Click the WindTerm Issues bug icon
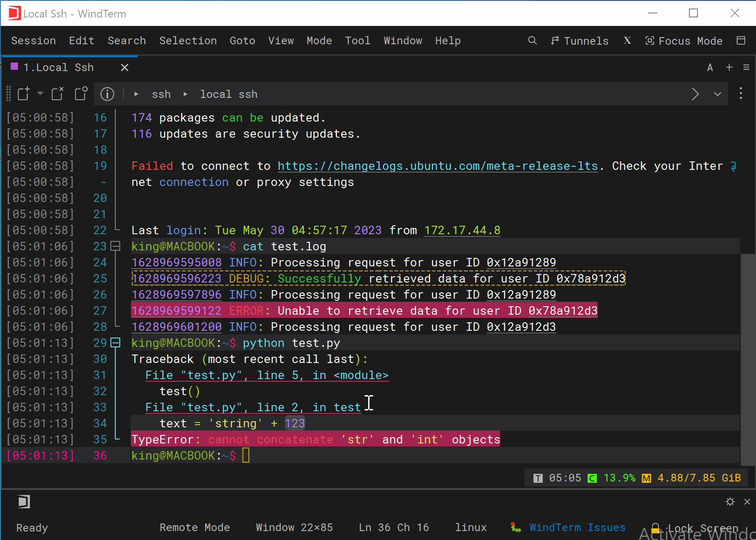Screen dimensions: 756x540 click(516, 527)
